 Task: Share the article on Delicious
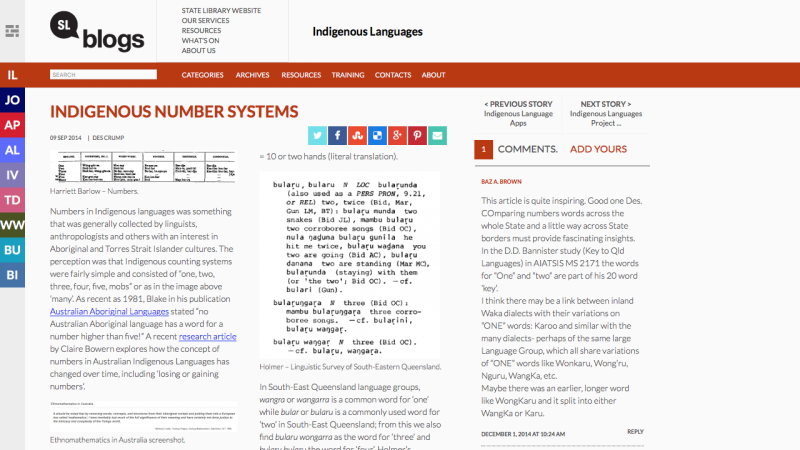pos(377,136)
